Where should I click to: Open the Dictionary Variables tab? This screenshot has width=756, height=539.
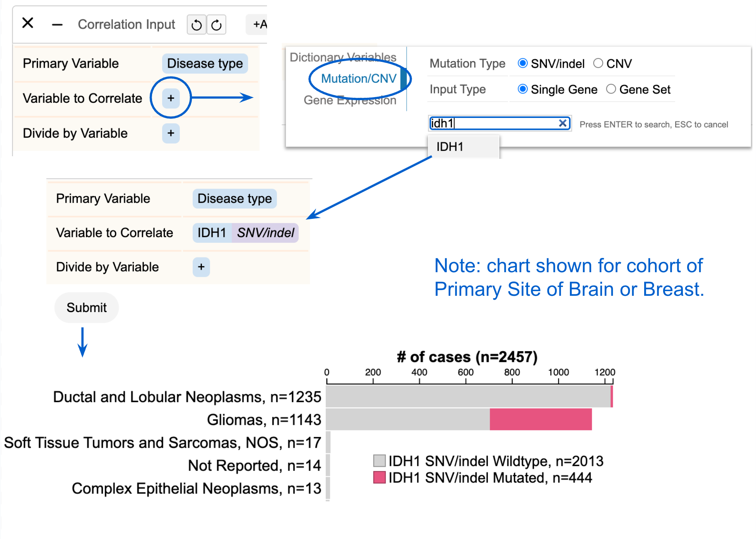pyautogui.click(x=343, y=57)
